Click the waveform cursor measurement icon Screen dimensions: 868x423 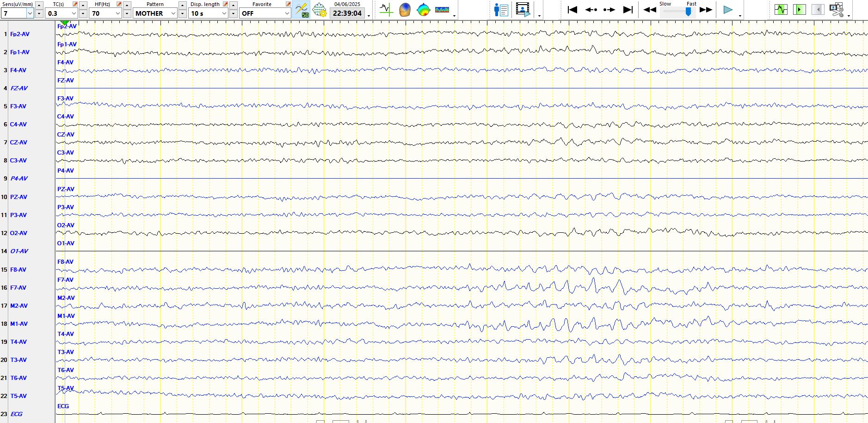[386, 9]
